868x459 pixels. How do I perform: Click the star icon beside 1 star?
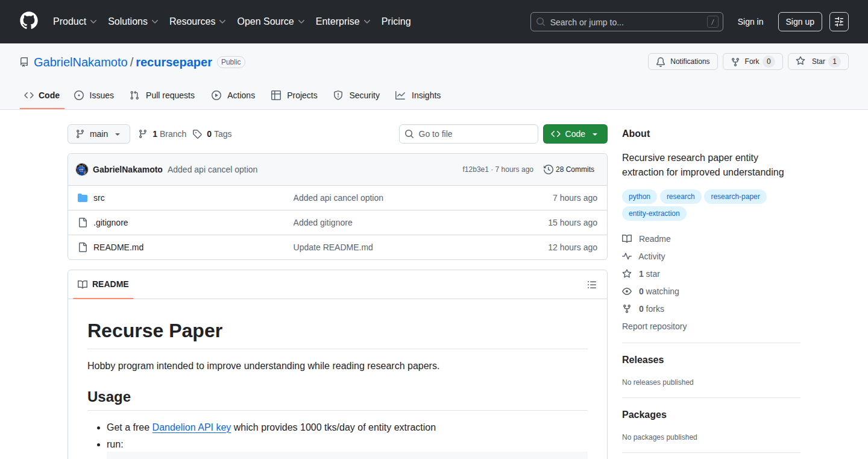point(627,274)
